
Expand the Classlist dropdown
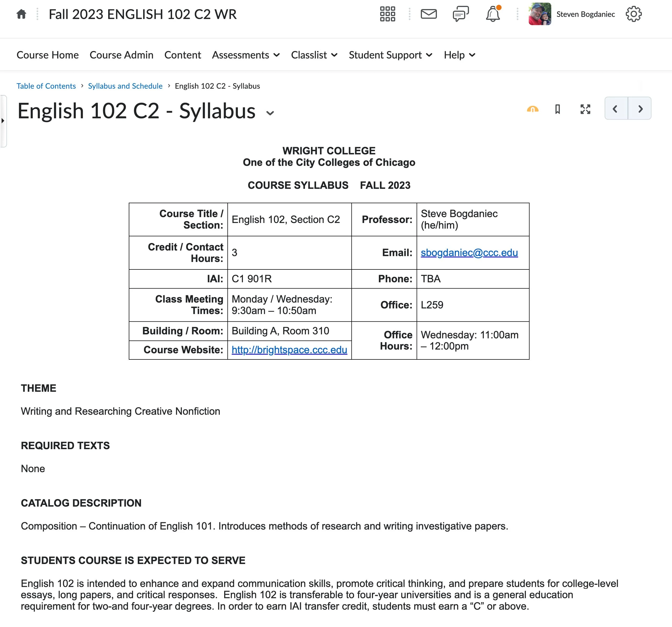pos(314,55)
